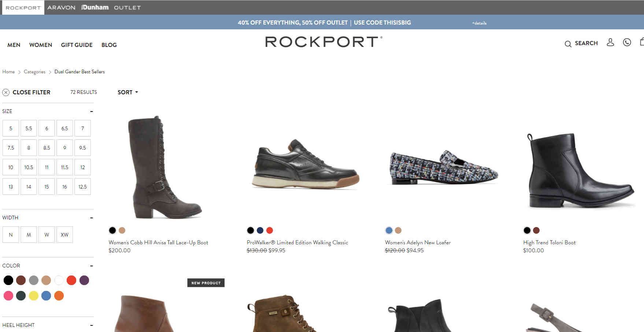Collapse the Size filter section
The height and width of the screenshot is (332, 644).
[92, 111]
